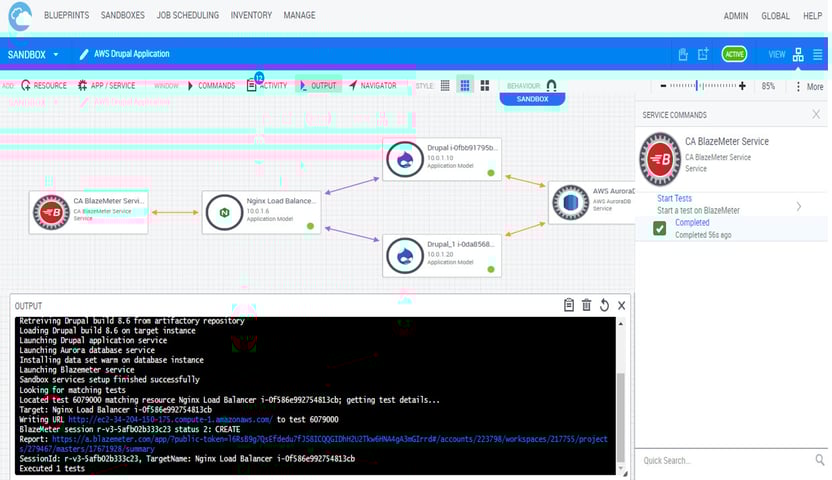Switch to list view icon
The width and height of the screenshot is (832, 480).
(x=818, y=54)
